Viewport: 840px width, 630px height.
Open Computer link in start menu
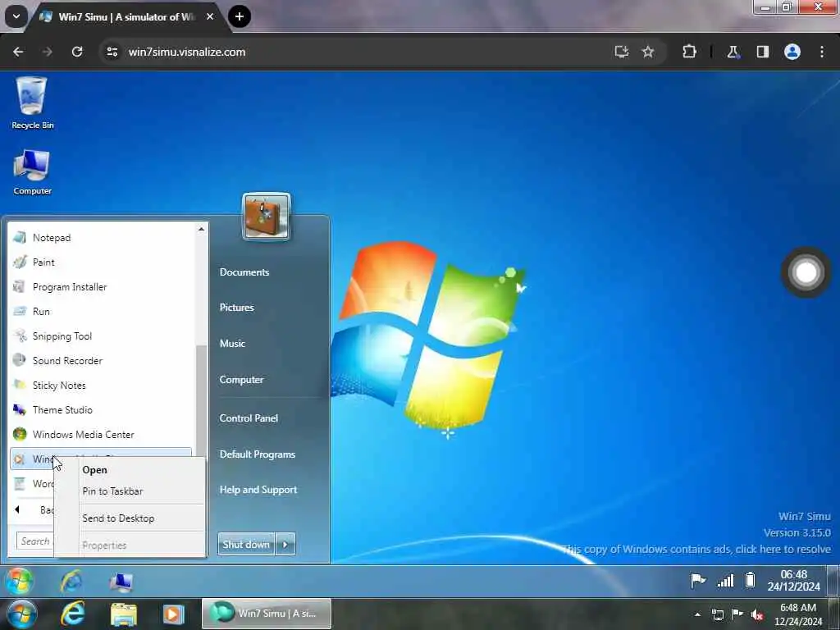click(x=242, y=379)
